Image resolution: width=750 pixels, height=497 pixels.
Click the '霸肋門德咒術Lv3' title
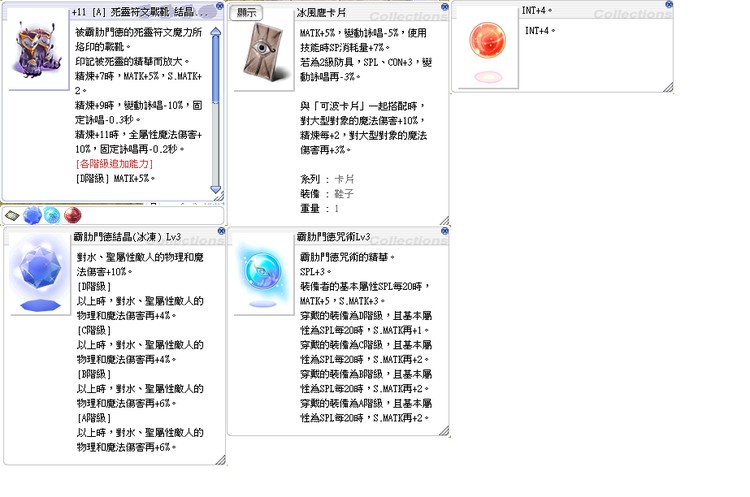point(333,237)
